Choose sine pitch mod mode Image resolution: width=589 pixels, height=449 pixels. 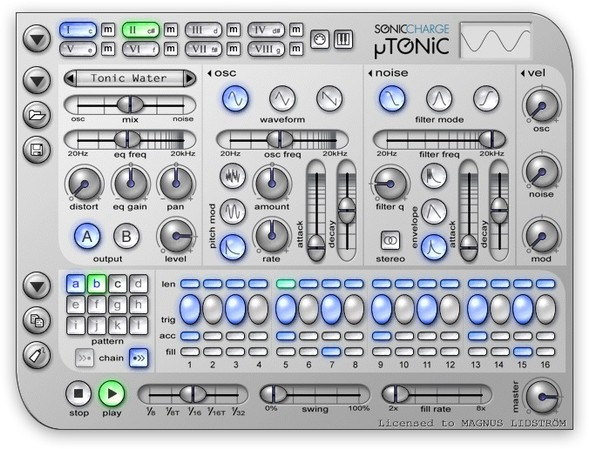233,212
